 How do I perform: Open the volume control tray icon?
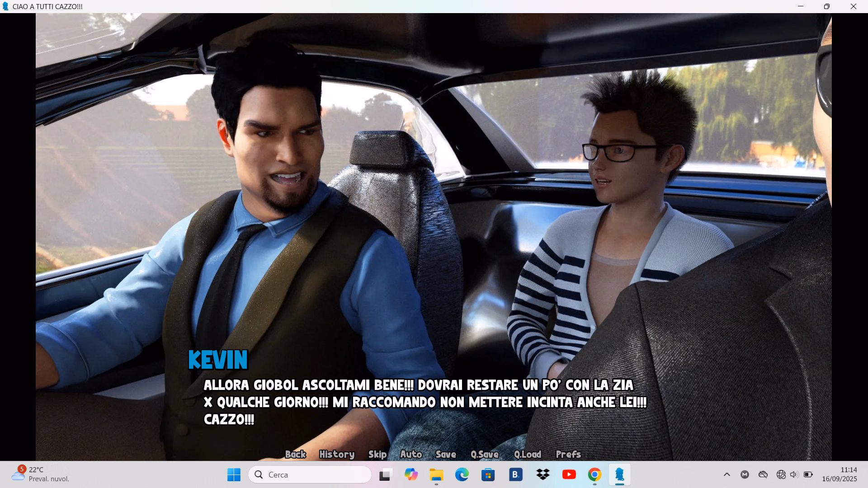pos(794,474)
